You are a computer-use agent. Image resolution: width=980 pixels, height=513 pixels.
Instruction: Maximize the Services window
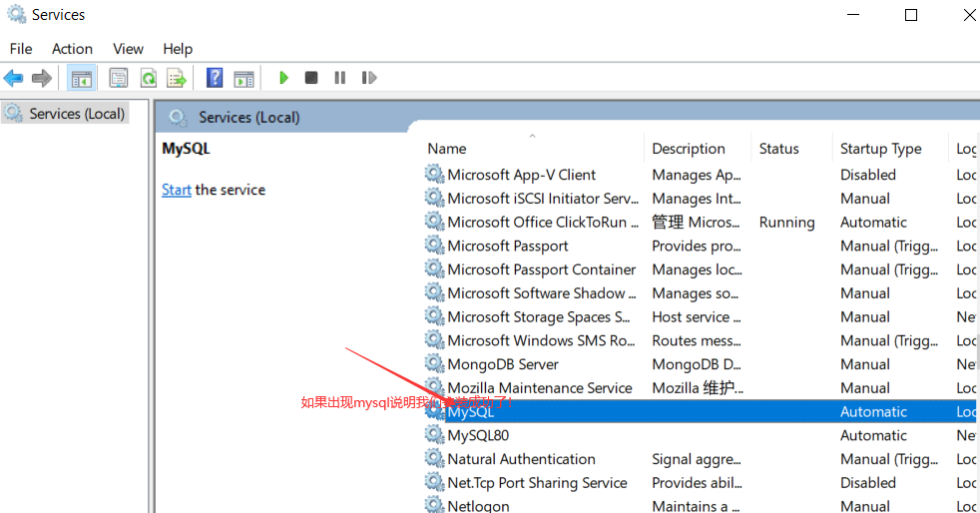tap(911, 15)
